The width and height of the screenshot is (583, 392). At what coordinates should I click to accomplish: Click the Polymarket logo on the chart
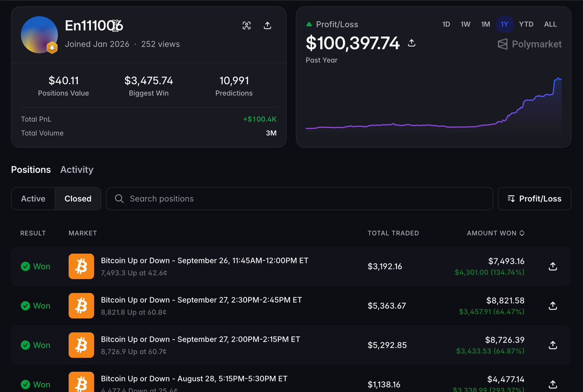tap(530, 44)
